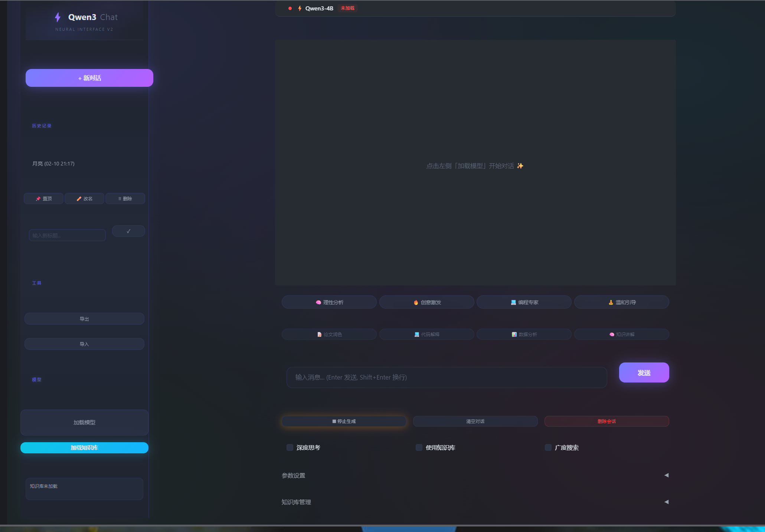Select the 创意激发 flame preset
Image resolution: width=765 pixels, height=532 pixels.
point(427,302)
